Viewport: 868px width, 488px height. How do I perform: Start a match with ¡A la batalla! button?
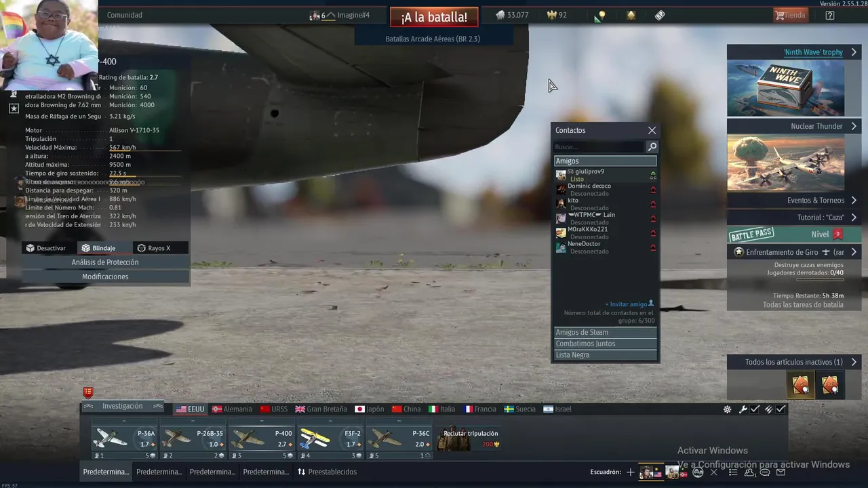click(x=434, y=17)
